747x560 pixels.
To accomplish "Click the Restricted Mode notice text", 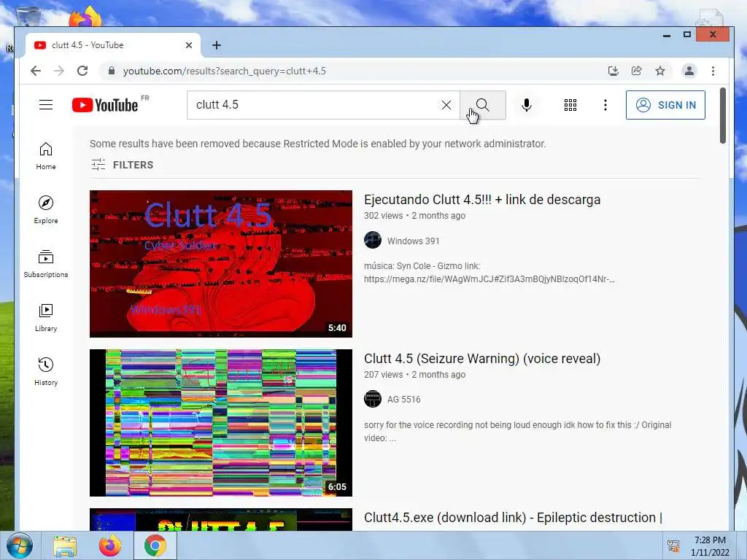I will click(318, 144).
